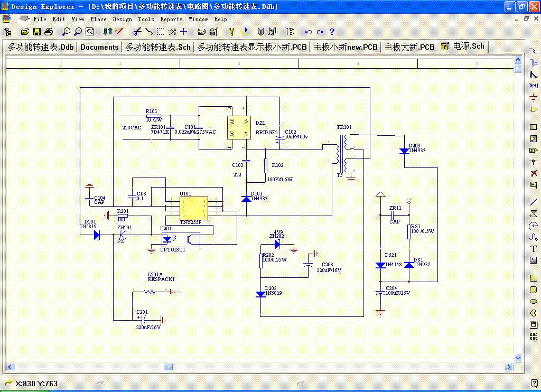Save the schematic with the floppy icon
This screenshot has width=541, height=392.
[x=36, y=32]
